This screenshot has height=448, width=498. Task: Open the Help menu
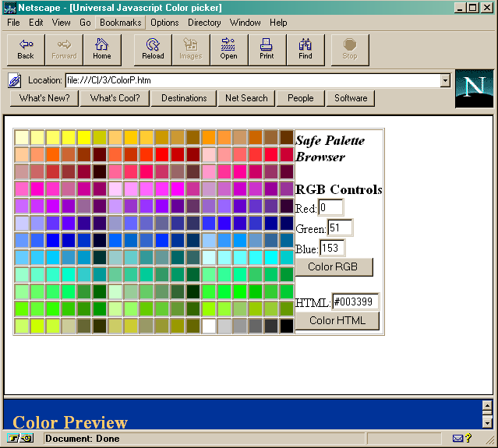point(278,23)
